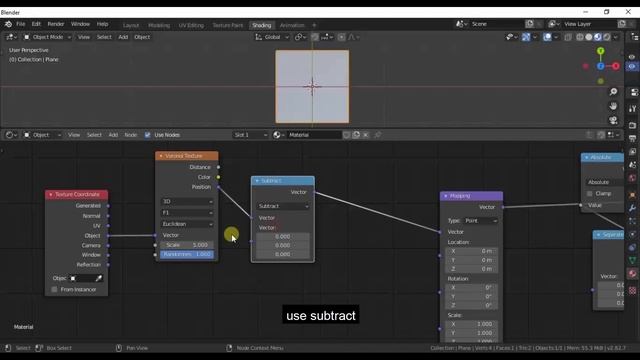Click the pan view hand icon
This screenshot has height=360, width=640.
[613, 106]
